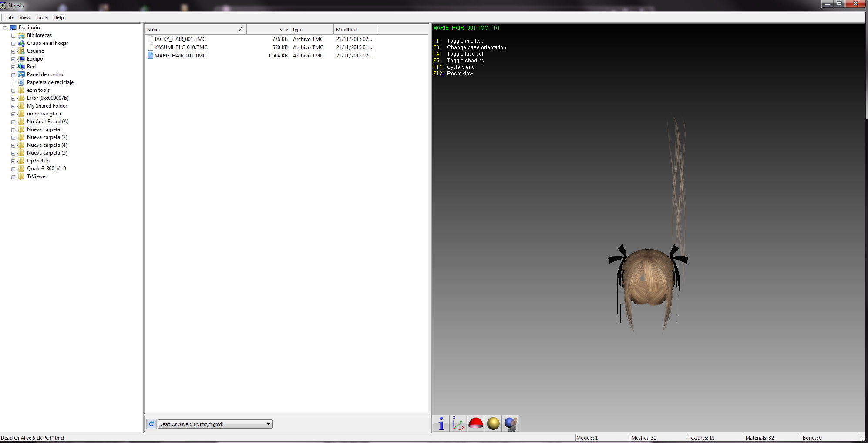The height and width of the screenshot is (443, 868).
Task: Click the Papelera de reciclaje icon
Action: pos(21,82)
